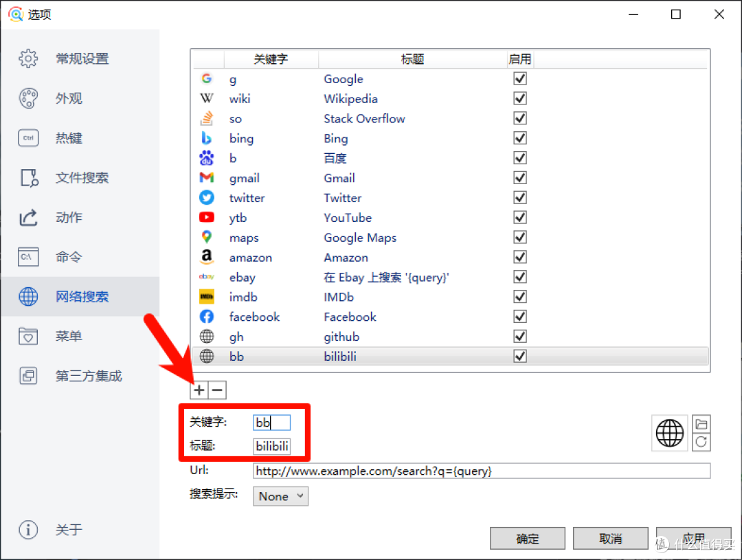742x560 pixels.
Task: Toggle the YouTube enabled checkbox
Action: point(520,217)
